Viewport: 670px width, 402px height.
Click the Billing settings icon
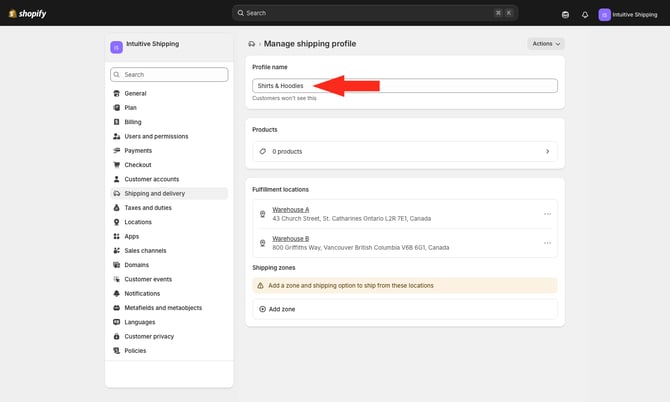(116, 122)
